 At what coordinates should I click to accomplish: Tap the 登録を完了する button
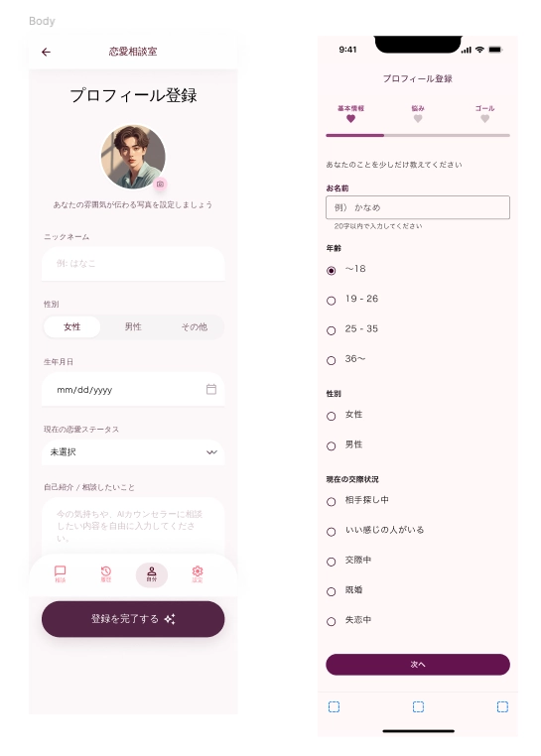(x=133, y=619)
